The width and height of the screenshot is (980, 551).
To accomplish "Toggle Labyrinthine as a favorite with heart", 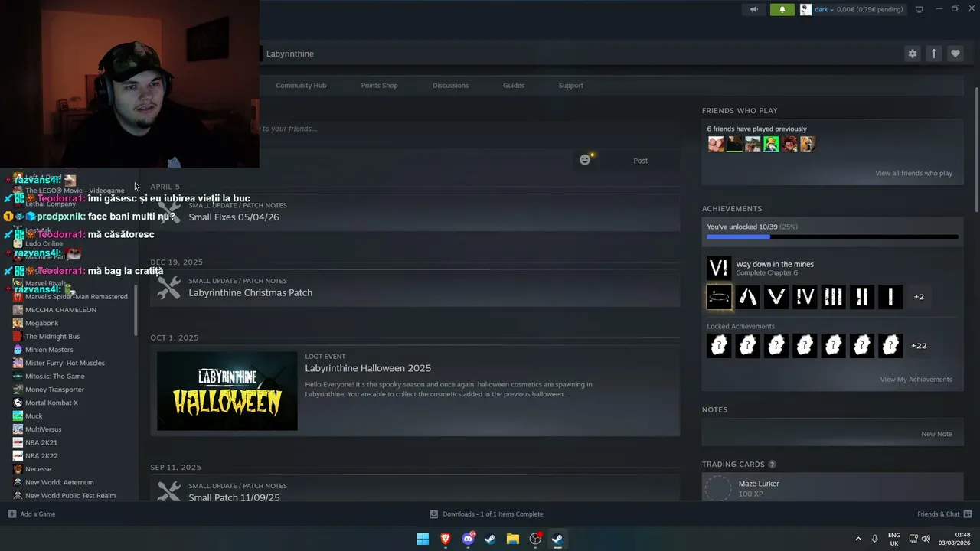I will click(955, 54).
